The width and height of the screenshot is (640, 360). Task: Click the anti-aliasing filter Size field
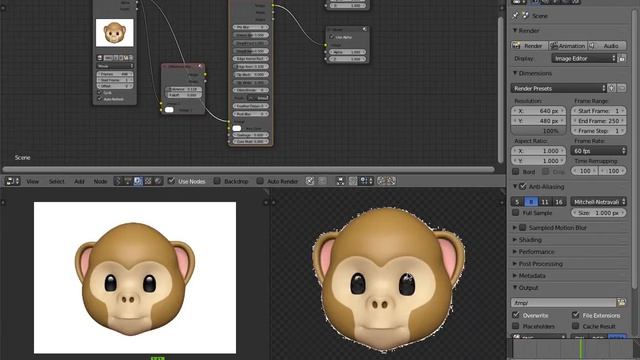click(598, 213)
